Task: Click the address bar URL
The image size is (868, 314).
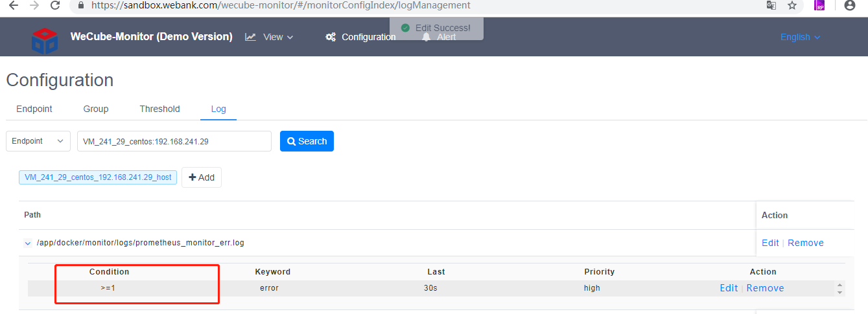Action: pos(281,5)
